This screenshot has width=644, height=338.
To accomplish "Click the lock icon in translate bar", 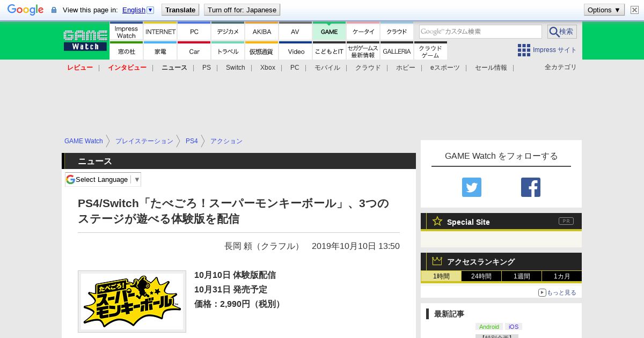I will [x=54, y=10].
